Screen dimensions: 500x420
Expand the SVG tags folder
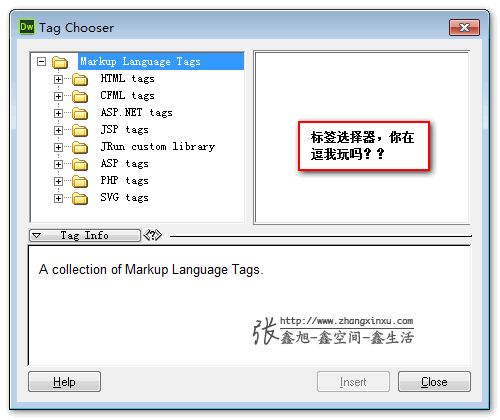click(x=58, y=198)
